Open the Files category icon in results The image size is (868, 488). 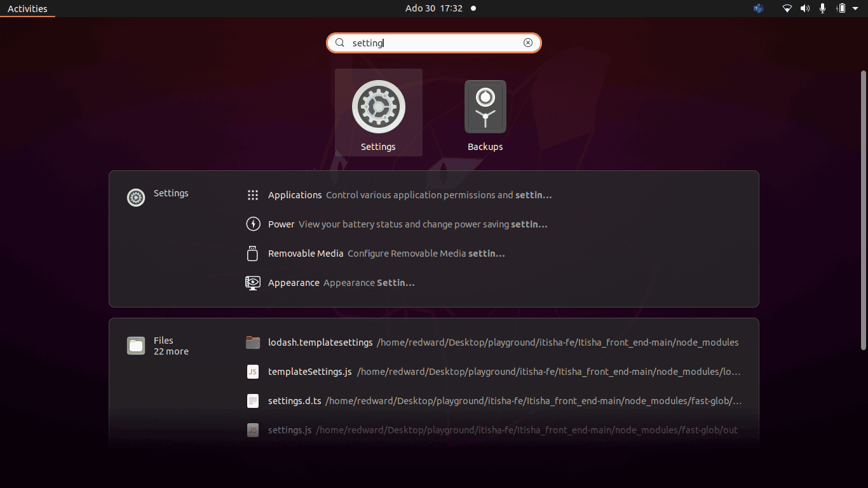coord(136,346)
